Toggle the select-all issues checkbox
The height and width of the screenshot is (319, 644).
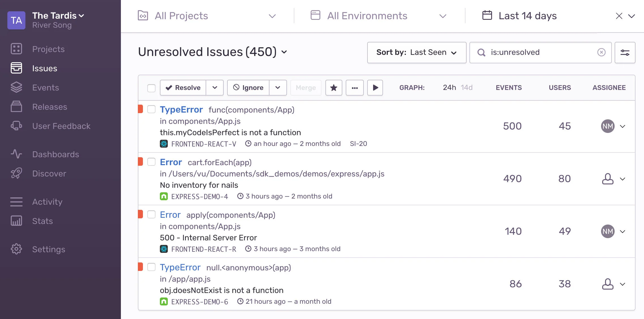point(152,88)
